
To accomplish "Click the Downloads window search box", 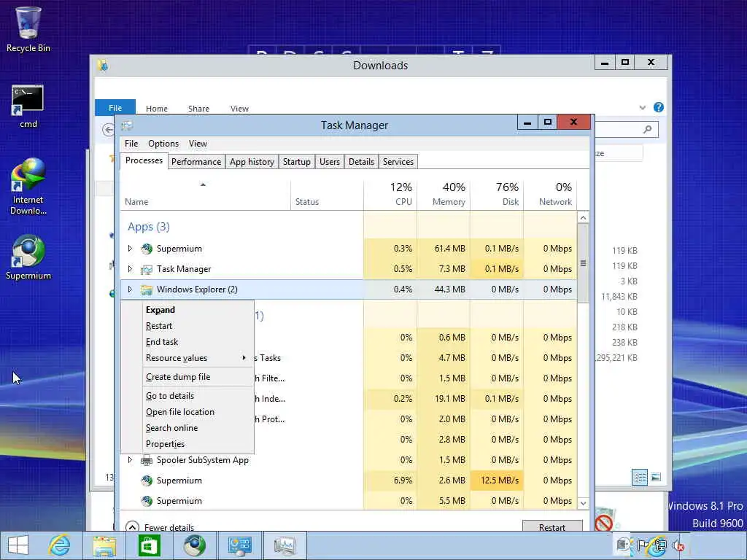I will (x=626, y=129).
